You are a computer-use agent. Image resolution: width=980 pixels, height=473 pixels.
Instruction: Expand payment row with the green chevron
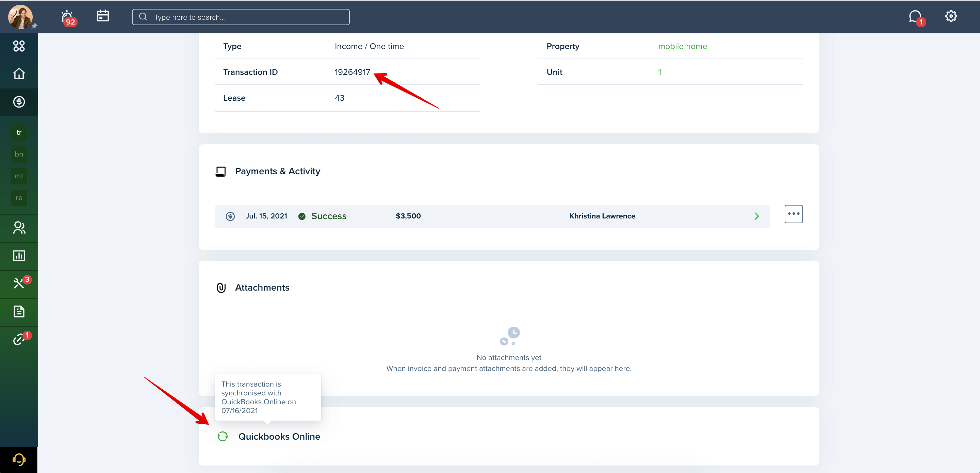tap(757, 216)
